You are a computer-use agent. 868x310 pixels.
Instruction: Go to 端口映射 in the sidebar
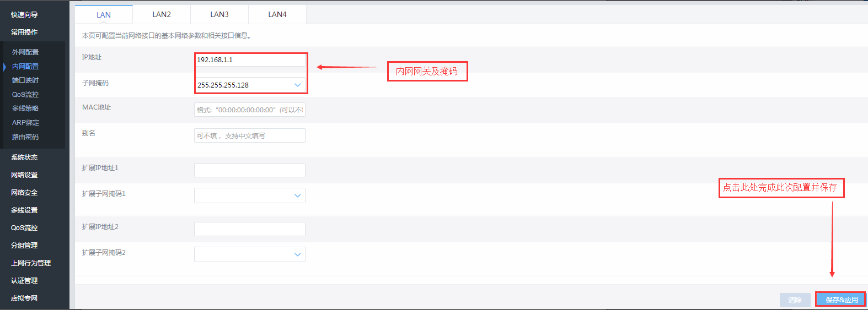[25, 80]
